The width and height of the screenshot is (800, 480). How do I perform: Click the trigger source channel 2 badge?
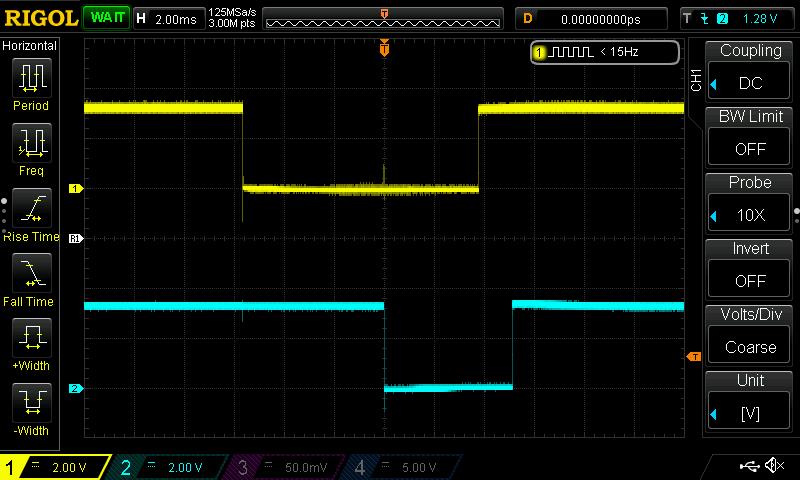coord(722,19)
